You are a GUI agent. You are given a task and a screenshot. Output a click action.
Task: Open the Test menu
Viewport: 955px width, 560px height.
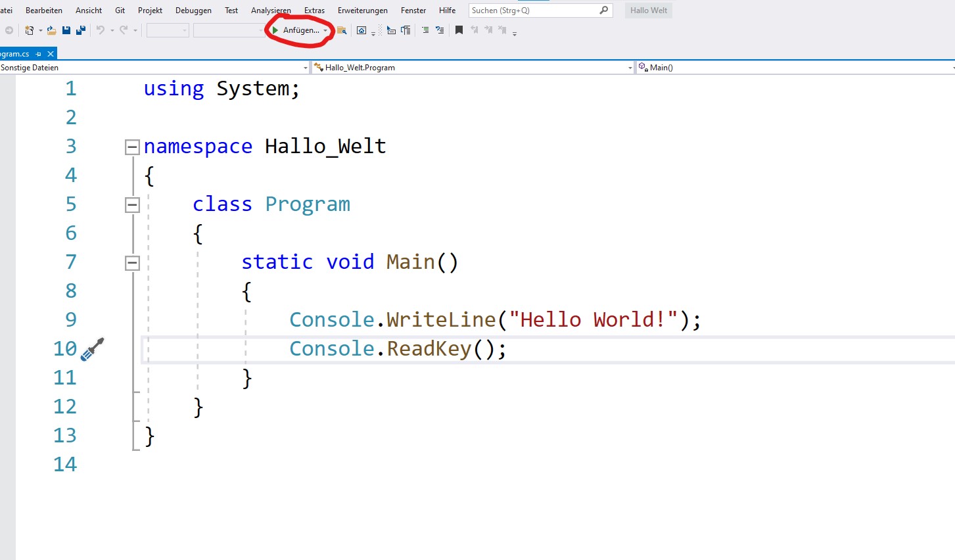coord(231,11)
